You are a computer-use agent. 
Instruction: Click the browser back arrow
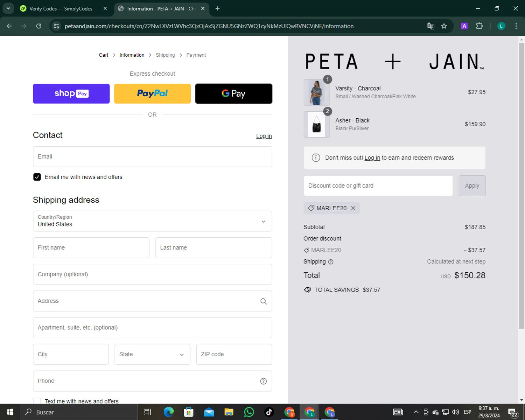(x=9, y=26)
